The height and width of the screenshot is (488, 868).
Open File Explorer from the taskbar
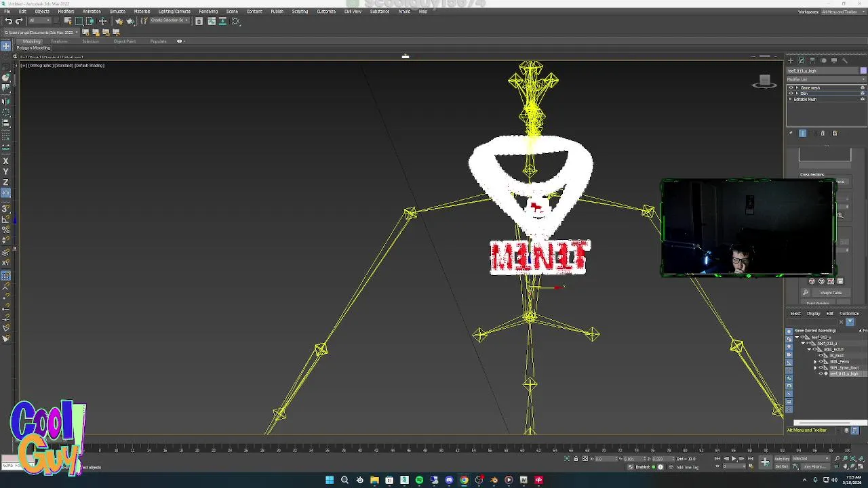click(x=374, y=481)
